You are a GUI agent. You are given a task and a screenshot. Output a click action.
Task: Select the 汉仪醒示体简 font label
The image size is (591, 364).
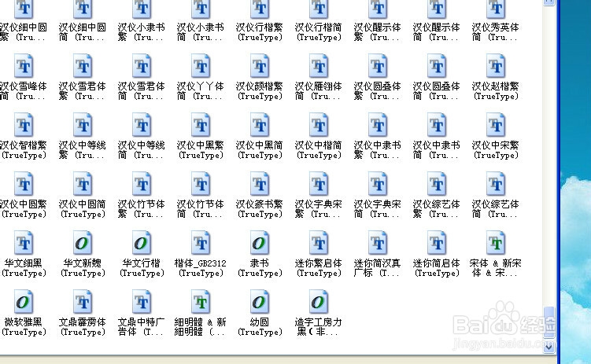(x=437, y=32)
